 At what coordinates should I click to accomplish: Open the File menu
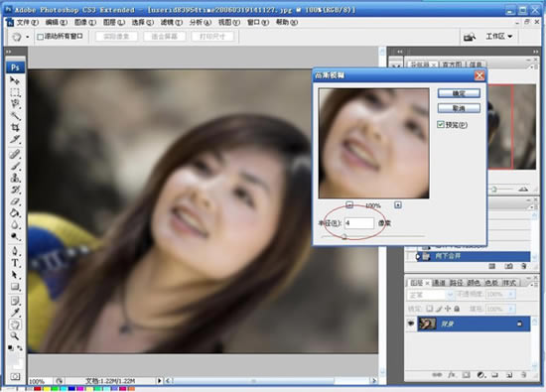[x=28, y=22]
